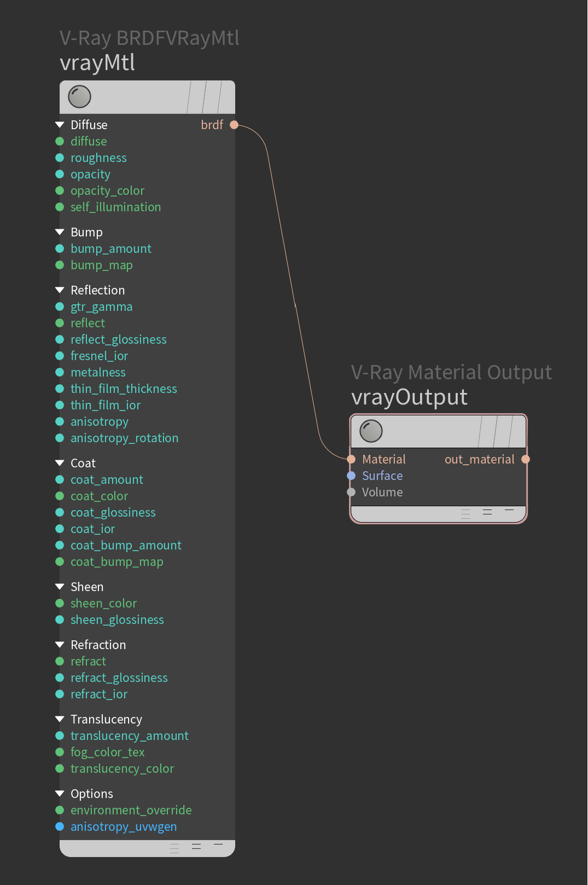588x885 pixels.
Task: Click the bump_amount parameter label
Action: tap(111, 248)
